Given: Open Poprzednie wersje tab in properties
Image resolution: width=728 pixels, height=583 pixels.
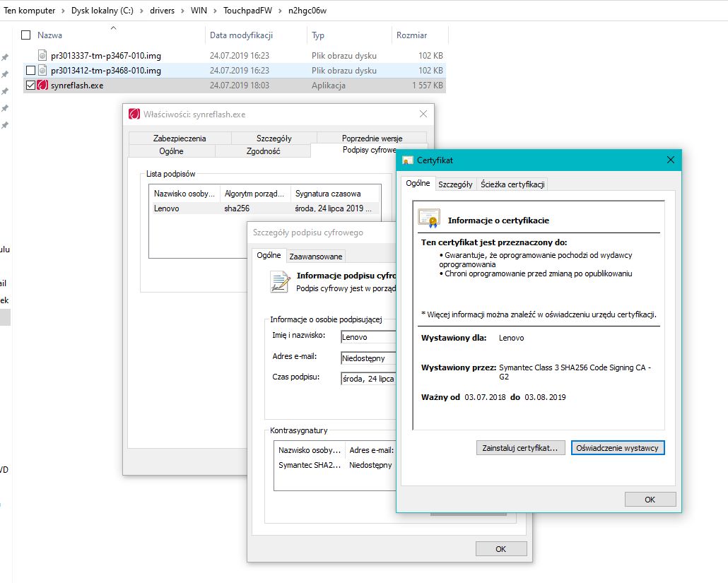Looking at the screenshot, I should 372,139.
